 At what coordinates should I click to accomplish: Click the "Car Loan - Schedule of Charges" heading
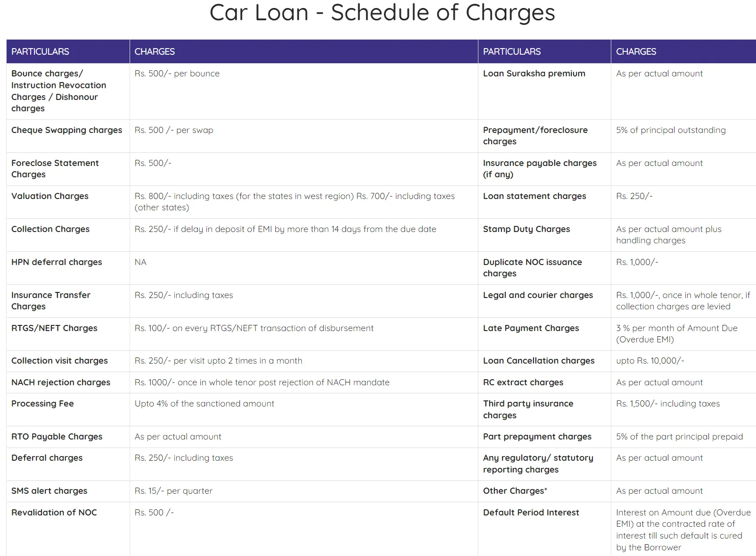(x=382, y=13)
